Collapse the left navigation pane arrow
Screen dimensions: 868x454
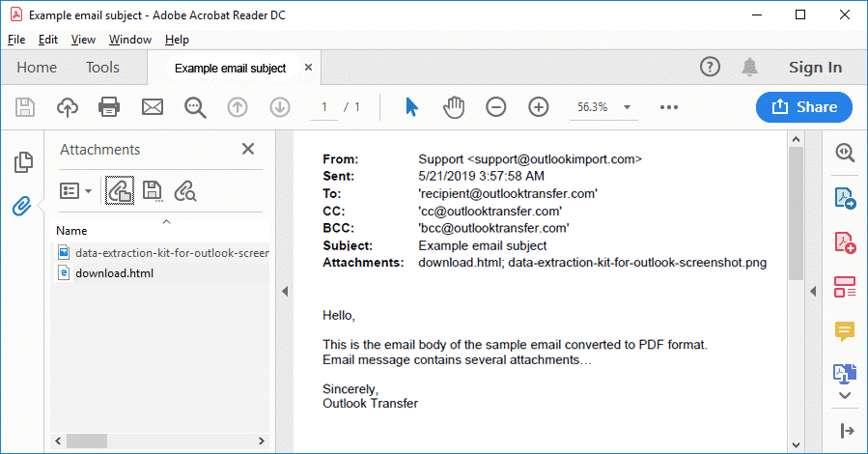[x=285, y=291]
